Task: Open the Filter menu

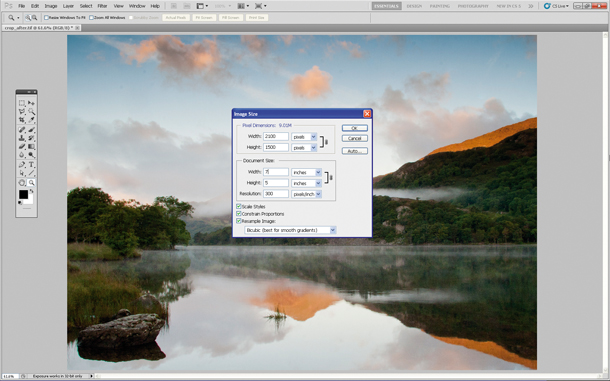Action: [102, 6]
